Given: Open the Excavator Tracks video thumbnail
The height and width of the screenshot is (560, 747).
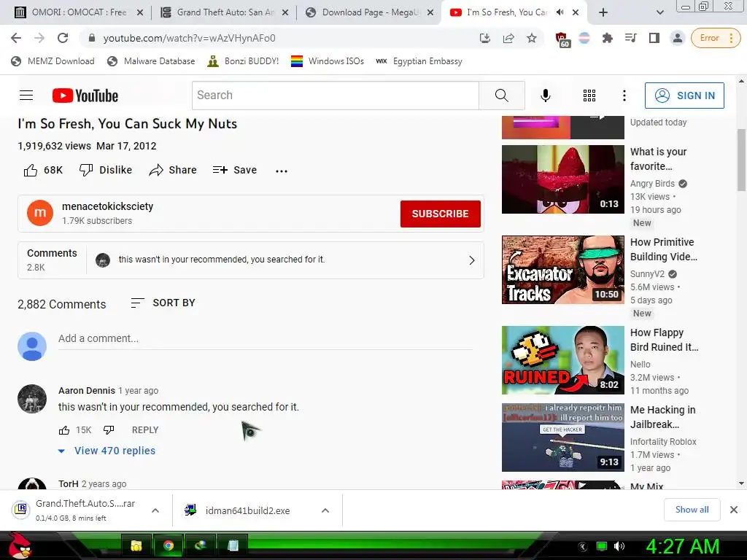Looking at the screenshot, I should pyautogui.click(x=562, y=270).
